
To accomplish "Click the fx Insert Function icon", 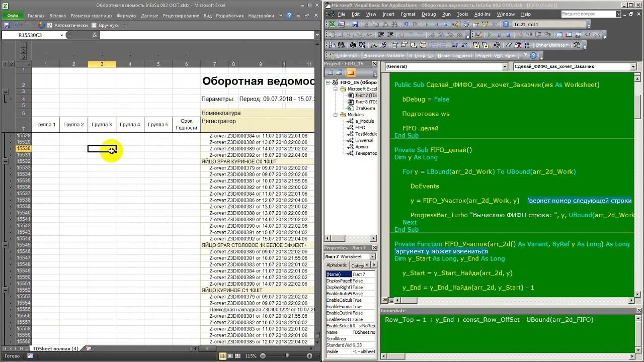I will 95,35.
